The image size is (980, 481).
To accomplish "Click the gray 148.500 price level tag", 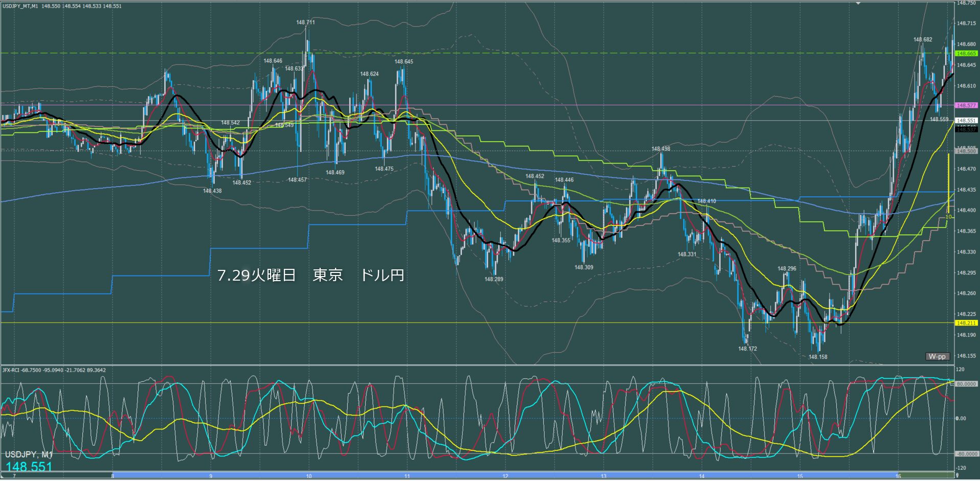I will pos(966,151).
